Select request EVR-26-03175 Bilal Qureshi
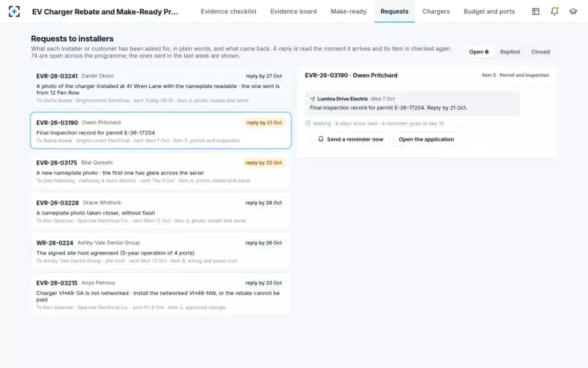 [x=161, y=171]
